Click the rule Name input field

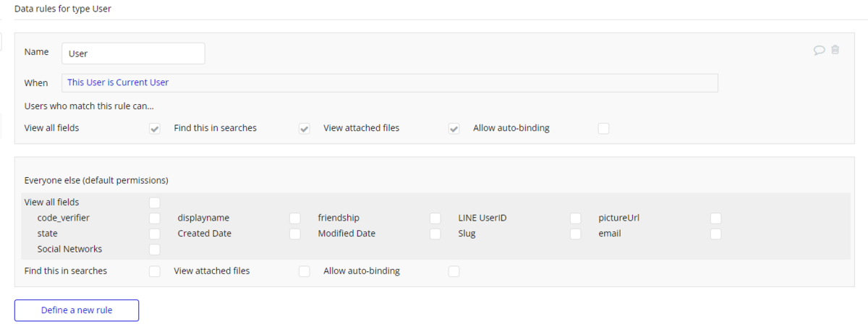(x=133, y=54)
